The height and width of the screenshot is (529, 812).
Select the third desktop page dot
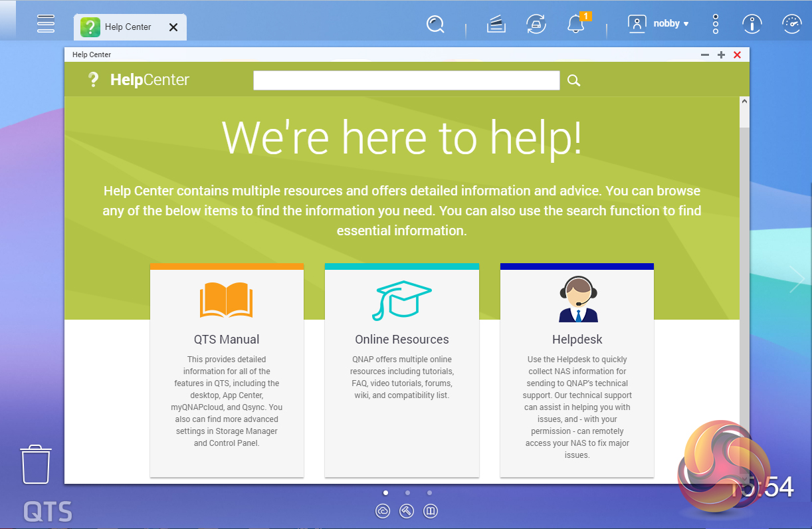(x=430, y=493)
